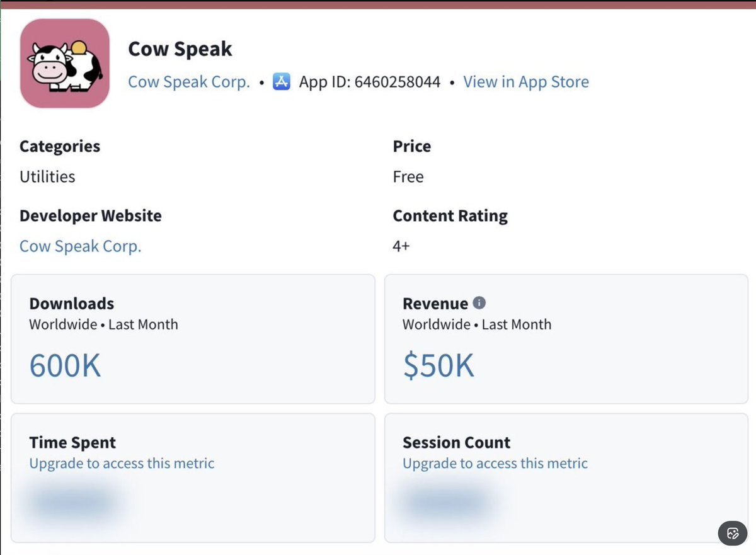Click the Developer Website label

(91, 216)
